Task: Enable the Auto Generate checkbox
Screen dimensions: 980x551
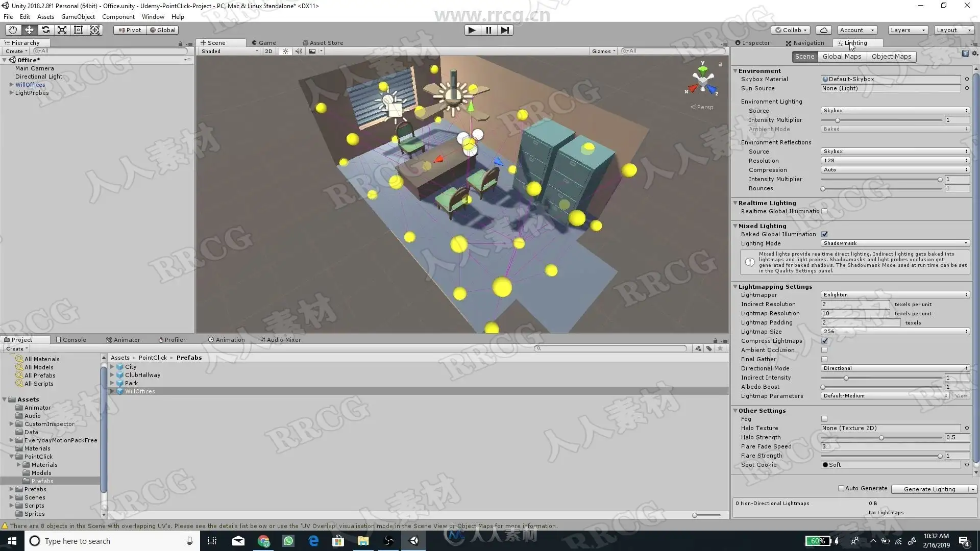Action: (x=841, y=488)
